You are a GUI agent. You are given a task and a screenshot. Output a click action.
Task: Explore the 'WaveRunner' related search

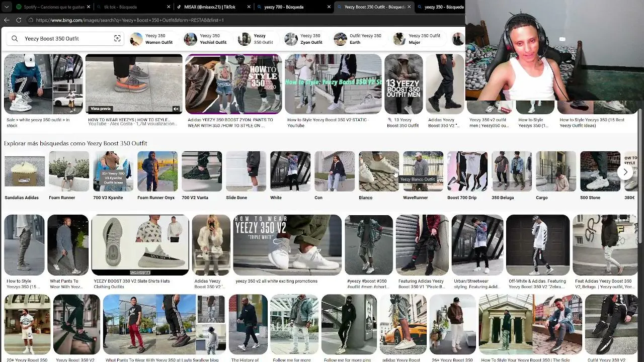click(423, 176)
